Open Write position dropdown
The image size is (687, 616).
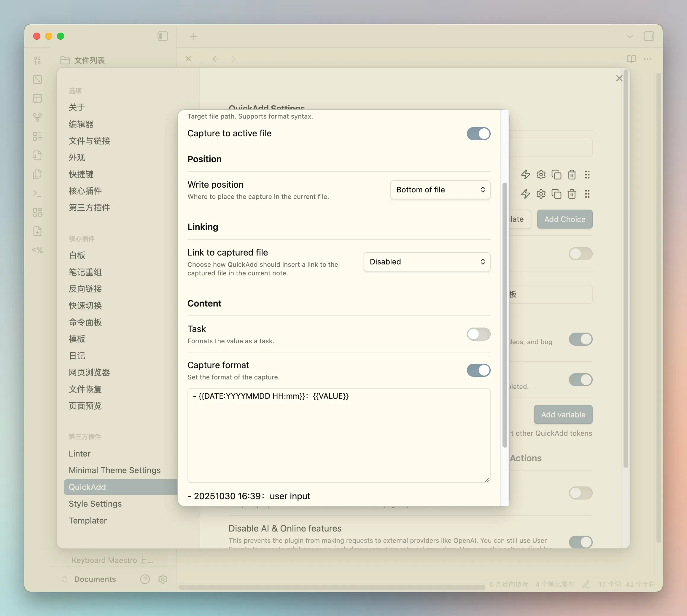pos(440,190)
